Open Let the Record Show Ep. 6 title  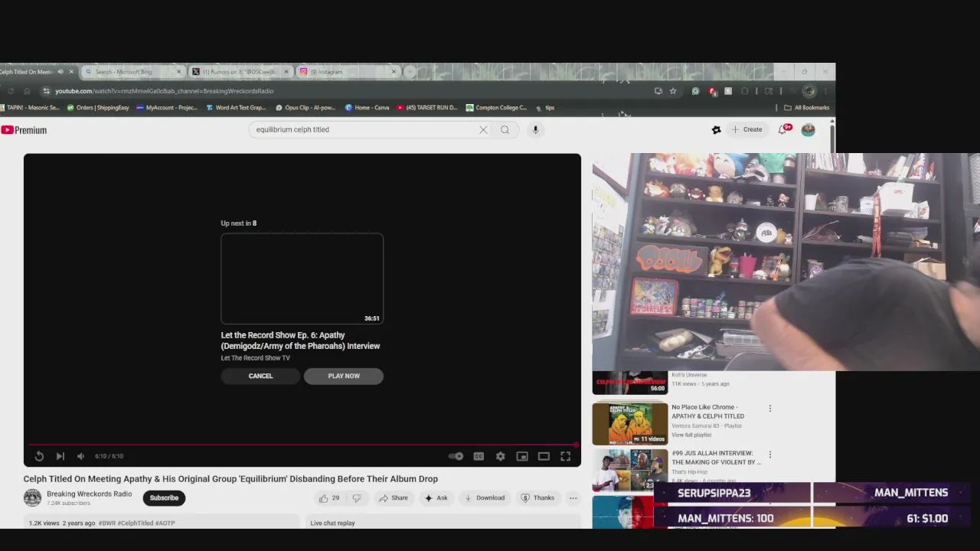point(300,341)
